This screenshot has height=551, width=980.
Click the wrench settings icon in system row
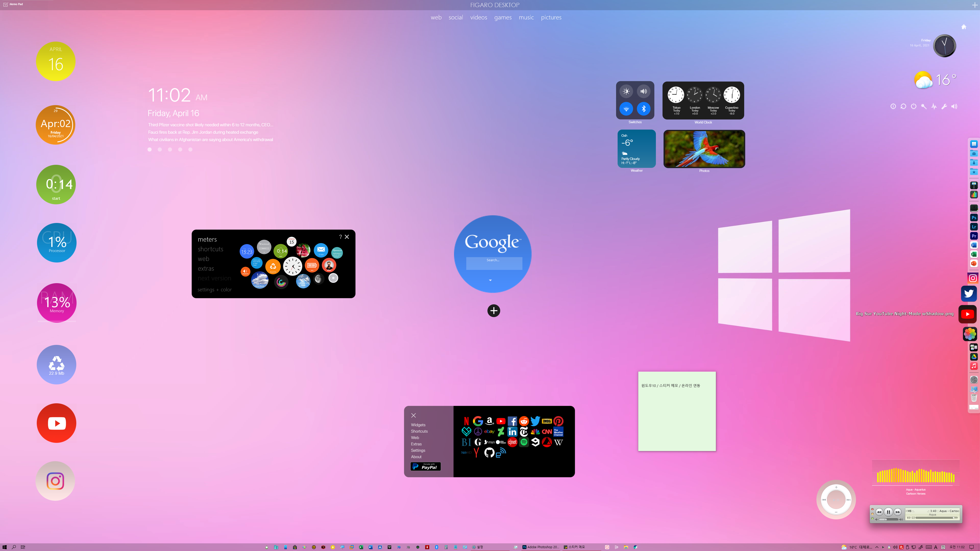[944, 106]
